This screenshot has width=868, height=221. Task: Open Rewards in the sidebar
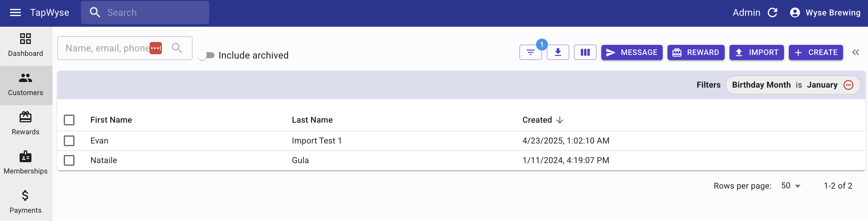pyautogui.click(x=26, y=124)
